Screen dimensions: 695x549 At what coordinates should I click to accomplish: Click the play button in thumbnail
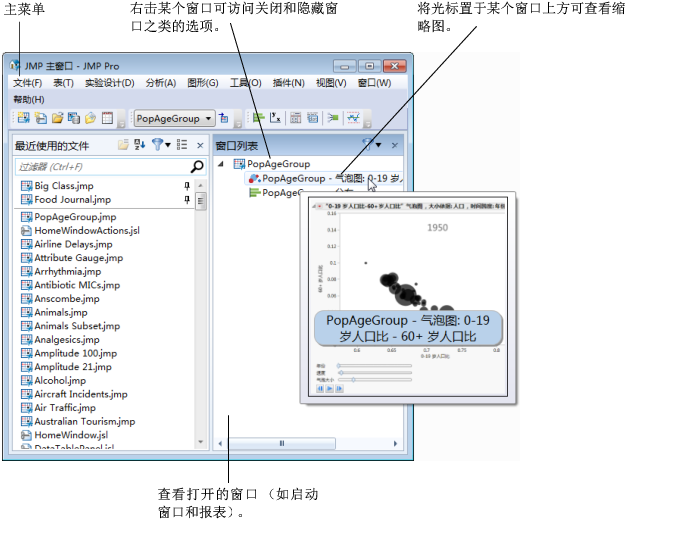tap(330, 389)
